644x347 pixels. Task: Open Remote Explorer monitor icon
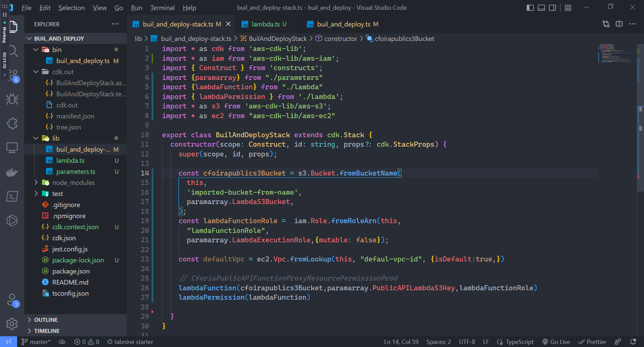(12, 148)
